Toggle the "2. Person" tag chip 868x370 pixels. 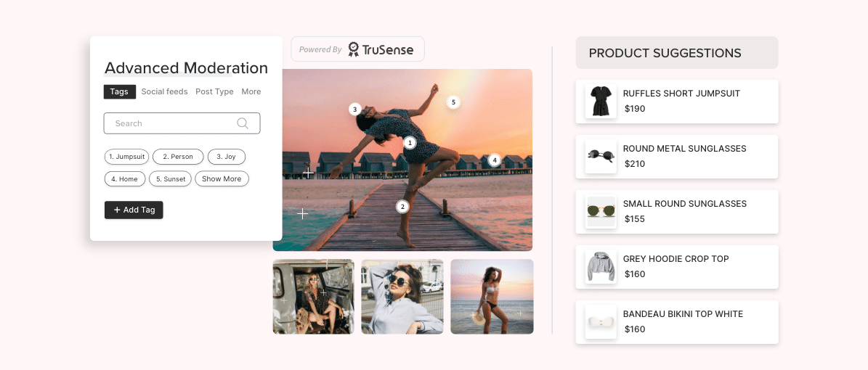[178, 157]
